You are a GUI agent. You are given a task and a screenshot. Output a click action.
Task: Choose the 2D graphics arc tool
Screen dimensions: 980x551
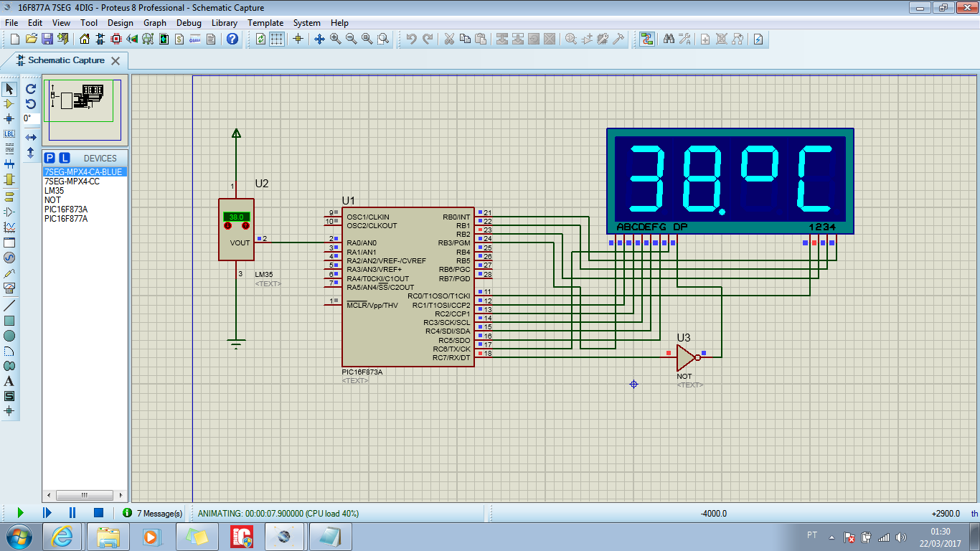click(x=9, y=351)
